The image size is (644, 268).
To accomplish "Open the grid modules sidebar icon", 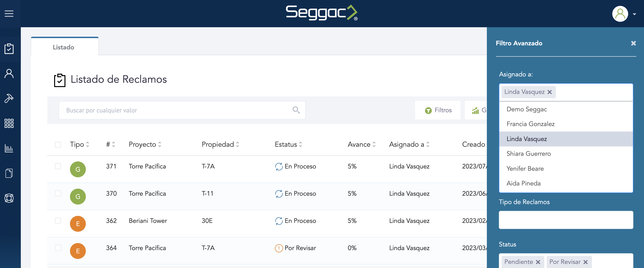I will tap(9, 123).
